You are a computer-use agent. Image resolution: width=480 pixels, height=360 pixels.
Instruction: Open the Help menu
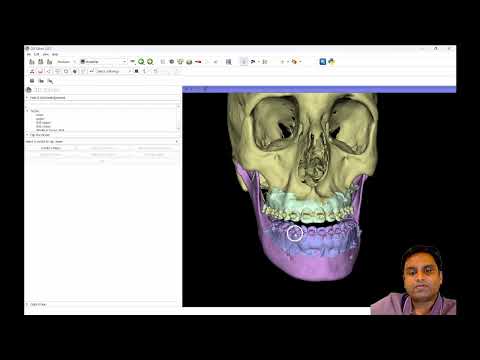pyautogui.click(x=55, y=54)
